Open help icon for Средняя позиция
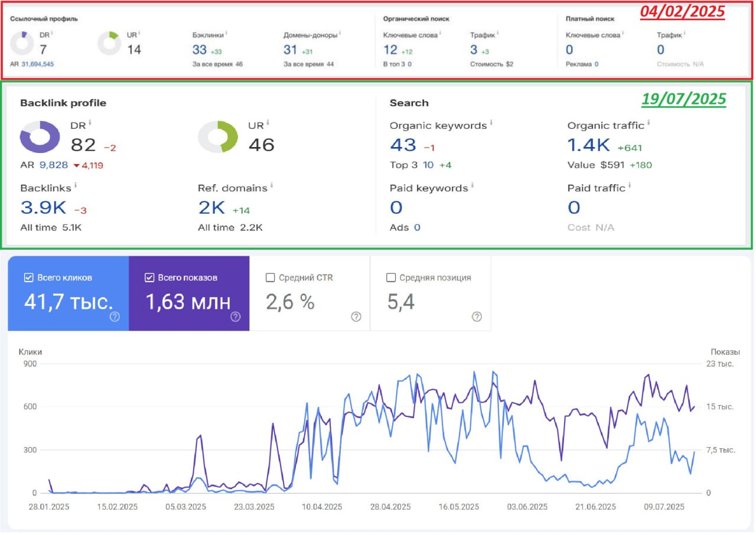Screen dimensions: 756x535 coord(477,317)
